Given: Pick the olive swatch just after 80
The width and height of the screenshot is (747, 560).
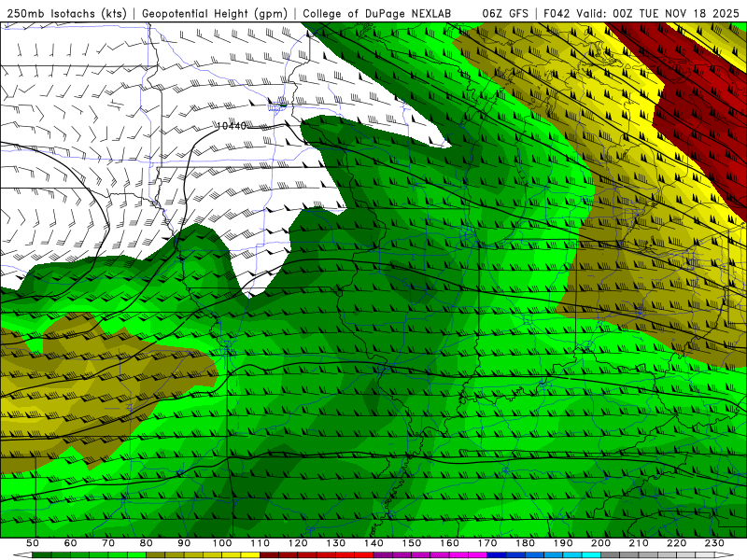Looking at the screenshot, I should pos(155,555).
